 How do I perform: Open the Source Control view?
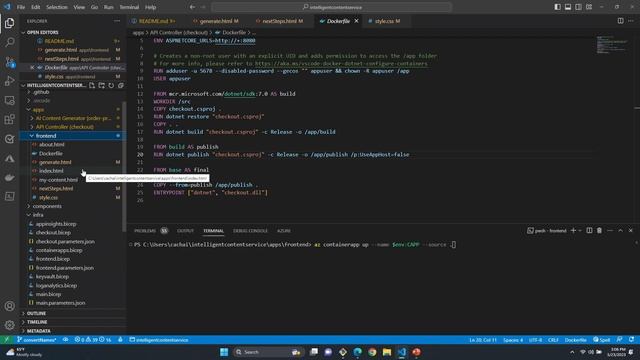[9, 62]
